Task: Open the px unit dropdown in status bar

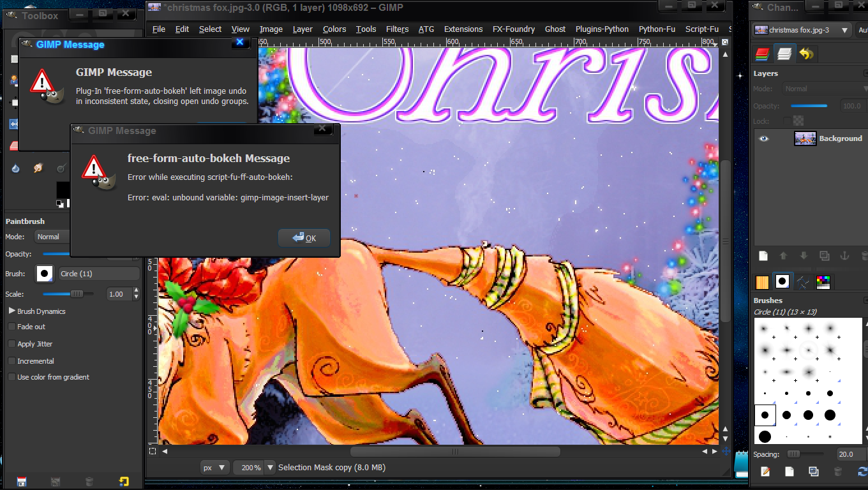Action: 214,468
